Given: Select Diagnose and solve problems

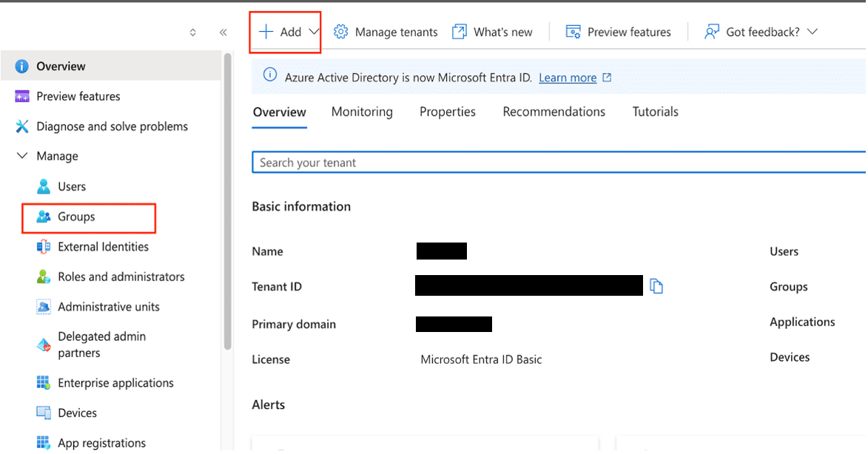Looking at the screenshot, I should 22,126.
